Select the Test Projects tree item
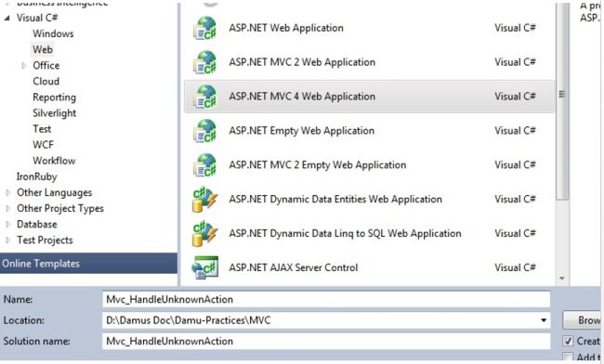This screenshot has height=364, width=604. (46, 240)
